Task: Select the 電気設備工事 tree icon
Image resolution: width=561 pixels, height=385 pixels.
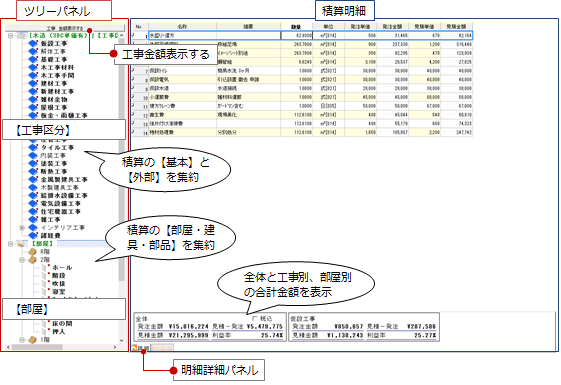Action: click(33, 204)
